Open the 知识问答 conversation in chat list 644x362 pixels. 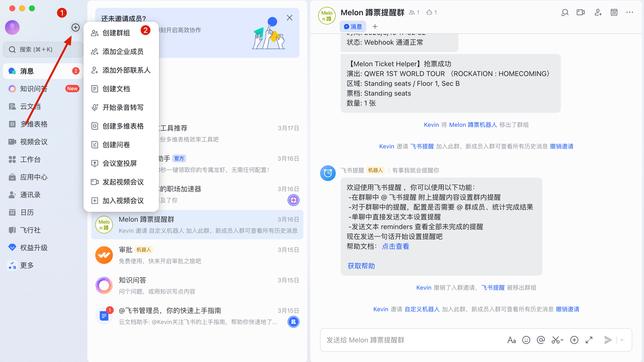pos(197,285)
